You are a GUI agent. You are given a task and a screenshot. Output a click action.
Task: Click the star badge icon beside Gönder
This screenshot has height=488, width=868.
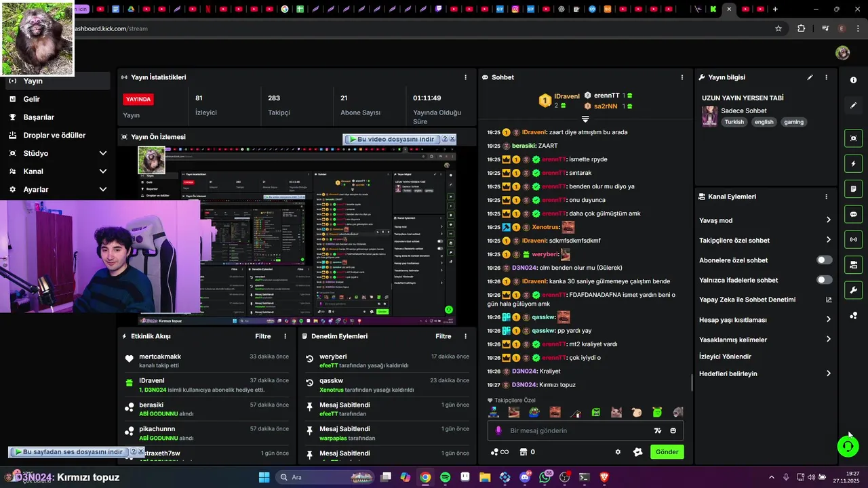[637, 452]
